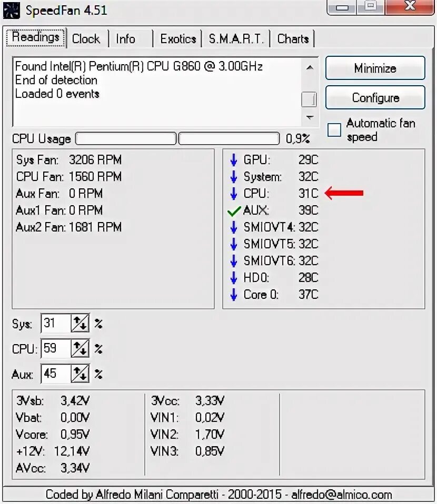
Task: Click the 'Found Intel(R) Pentium(R) CPU' log line
Action: pos(138,66)
